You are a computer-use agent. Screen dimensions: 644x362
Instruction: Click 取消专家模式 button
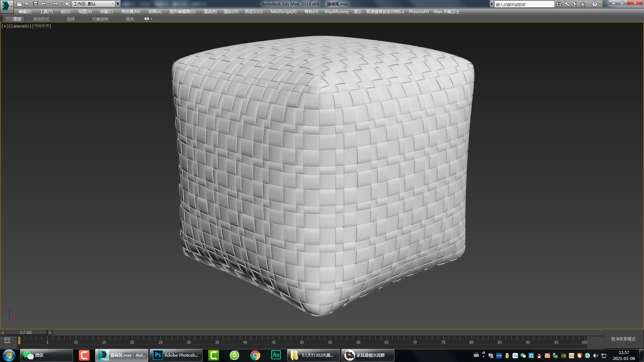(x=623, y=339)
